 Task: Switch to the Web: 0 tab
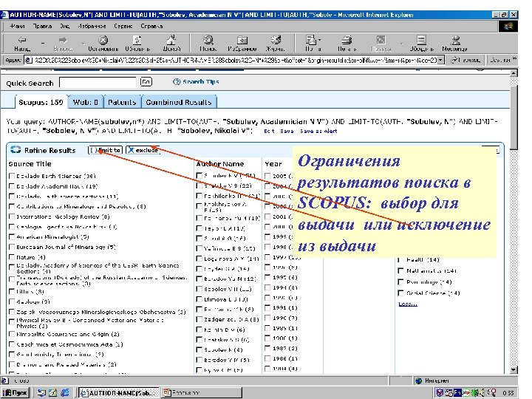point(86,102)
